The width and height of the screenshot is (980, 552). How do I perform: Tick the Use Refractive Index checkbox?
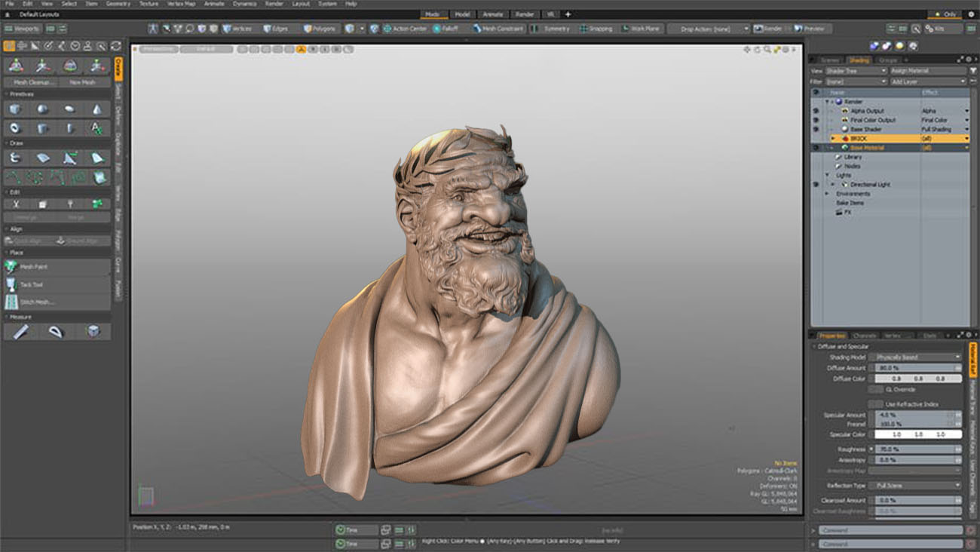coord(875,404)
